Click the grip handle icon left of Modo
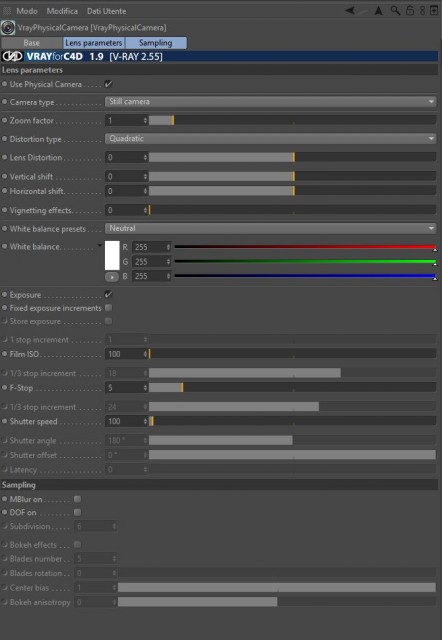Screen dimensions: 442x640 [x=7, y=11]
